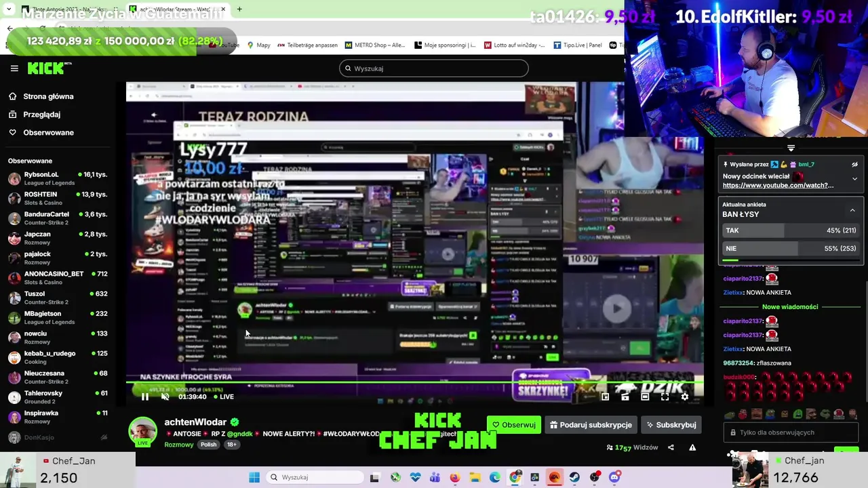Expand the pinned message chevron
Image resolution: width=868 pixels, height=488 pixels.
click(x=854, y=179)
